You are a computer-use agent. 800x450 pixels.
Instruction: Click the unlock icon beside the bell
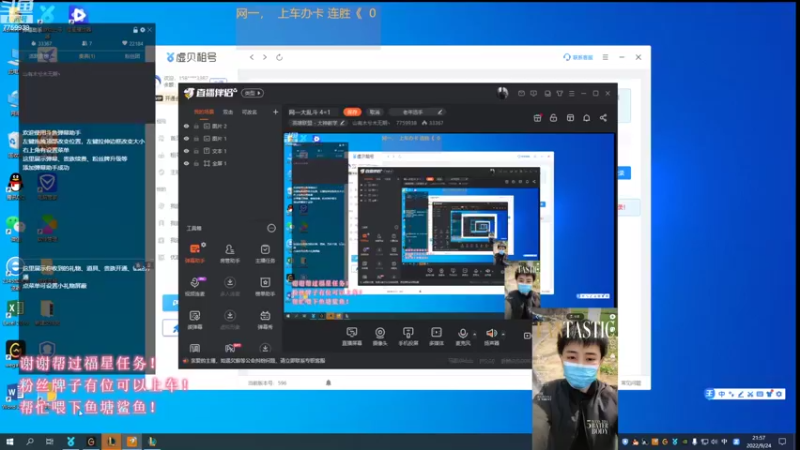[x=554, y=118]
